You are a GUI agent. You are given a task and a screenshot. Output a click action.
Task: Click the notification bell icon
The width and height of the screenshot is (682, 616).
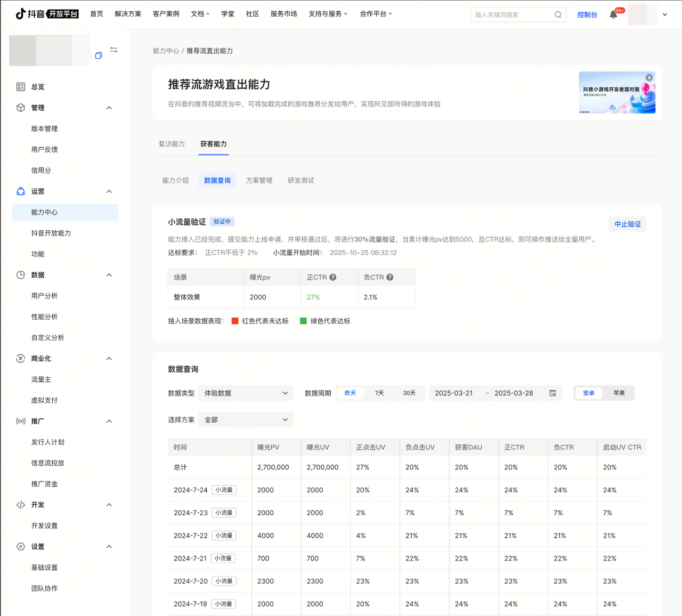point(613,14)
